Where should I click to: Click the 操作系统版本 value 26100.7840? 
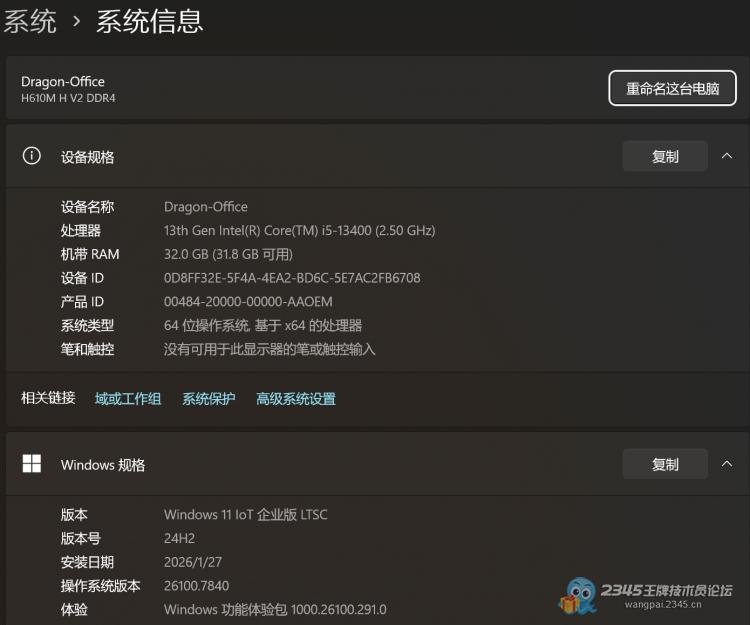tap(196, 586)
